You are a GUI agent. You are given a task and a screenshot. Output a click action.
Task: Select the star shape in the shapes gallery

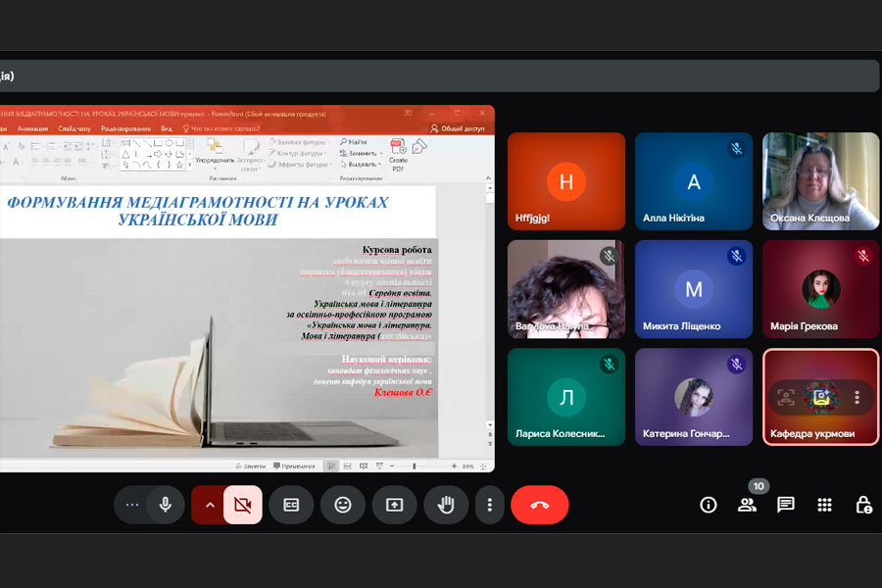[x=180, y=165]
